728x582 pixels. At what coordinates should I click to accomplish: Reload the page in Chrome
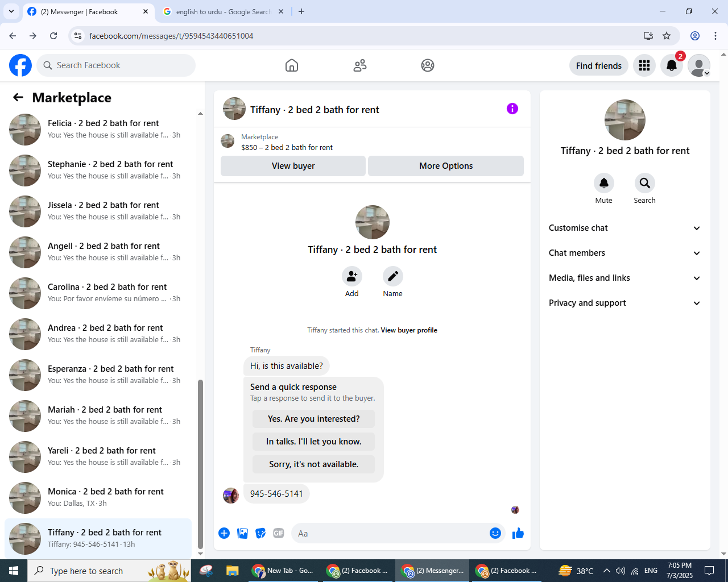[x=53, y=36]
